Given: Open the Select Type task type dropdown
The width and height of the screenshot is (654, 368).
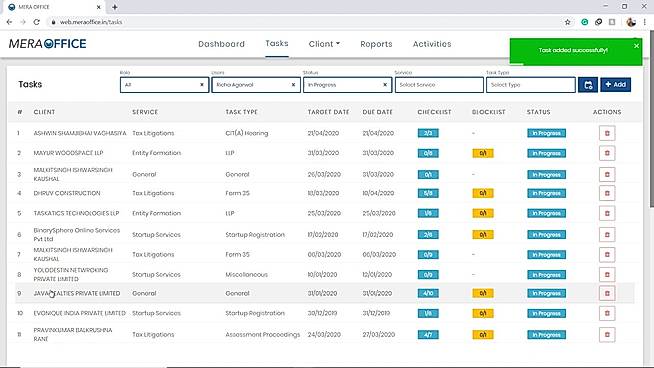Looking at the screenshot, I should 531,85.
